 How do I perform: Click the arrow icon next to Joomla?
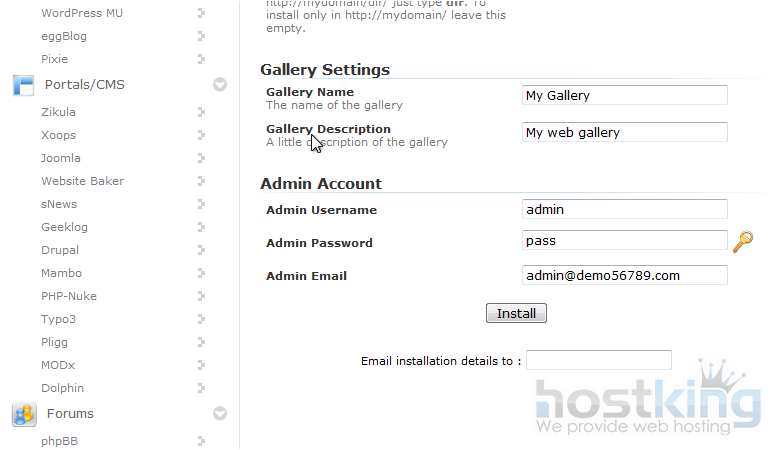(201, 158)
